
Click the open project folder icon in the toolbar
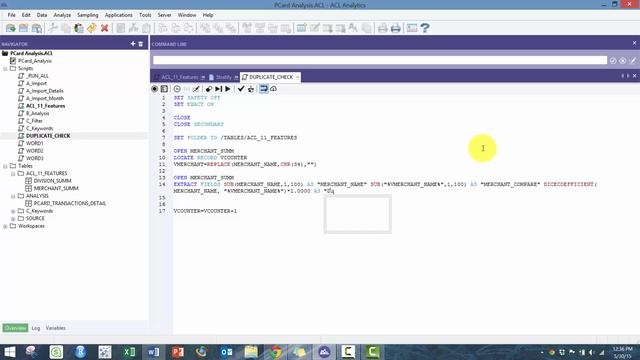pyautogui.click(x=11, y=28)
